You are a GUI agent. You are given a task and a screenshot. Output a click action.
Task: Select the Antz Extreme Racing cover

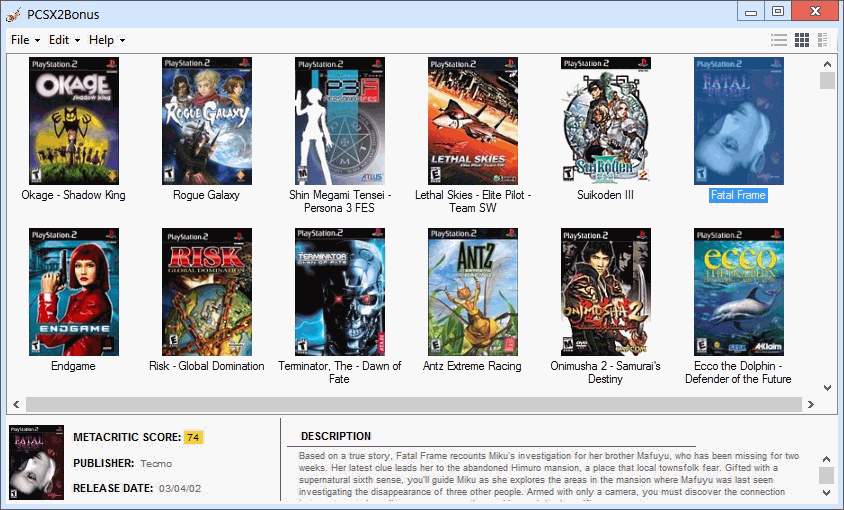tap(473, 292)
